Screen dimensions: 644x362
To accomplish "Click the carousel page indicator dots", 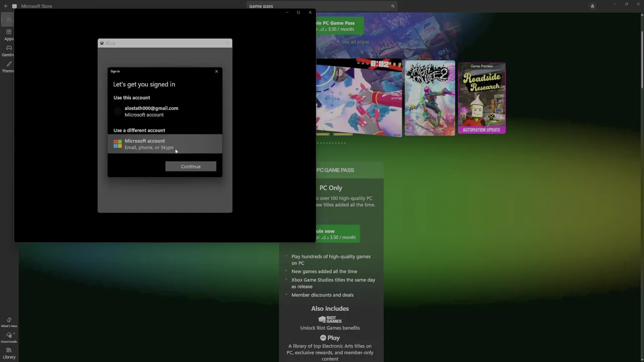I will pyautogui.click(x=331, y=143).
